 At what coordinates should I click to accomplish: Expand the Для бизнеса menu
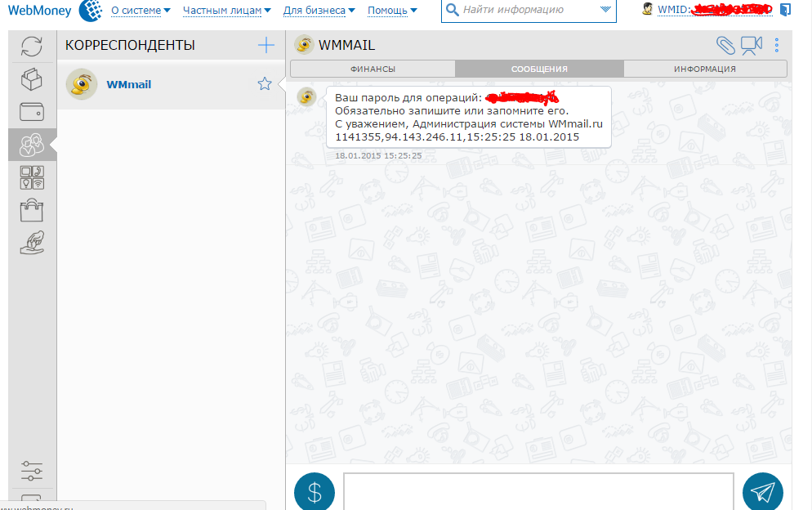[x=319, y=11]
